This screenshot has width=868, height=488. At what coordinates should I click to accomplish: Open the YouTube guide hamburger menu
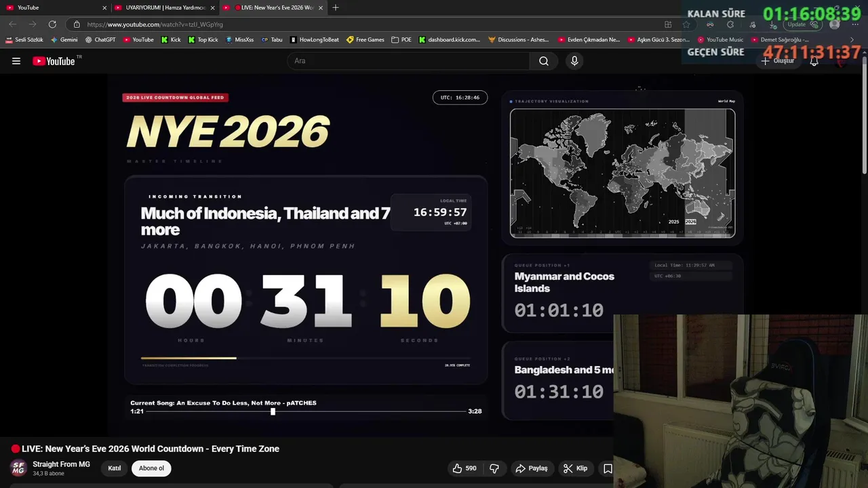tap(16, 61)
